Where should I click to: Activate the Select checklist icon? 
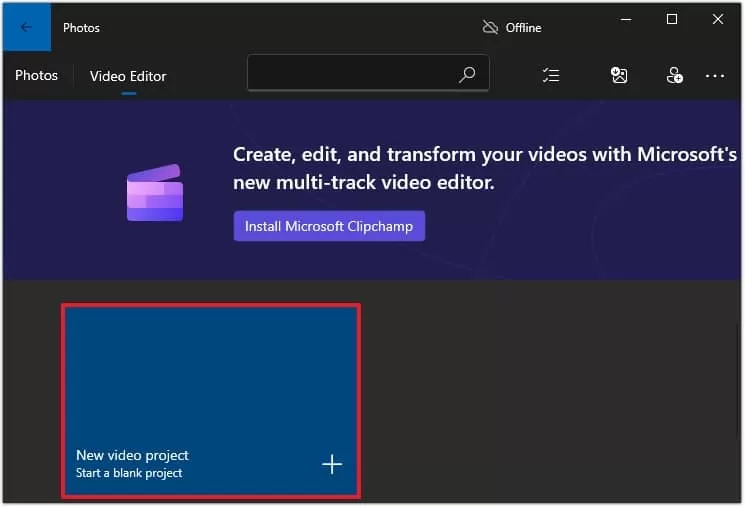coord(551,75)
